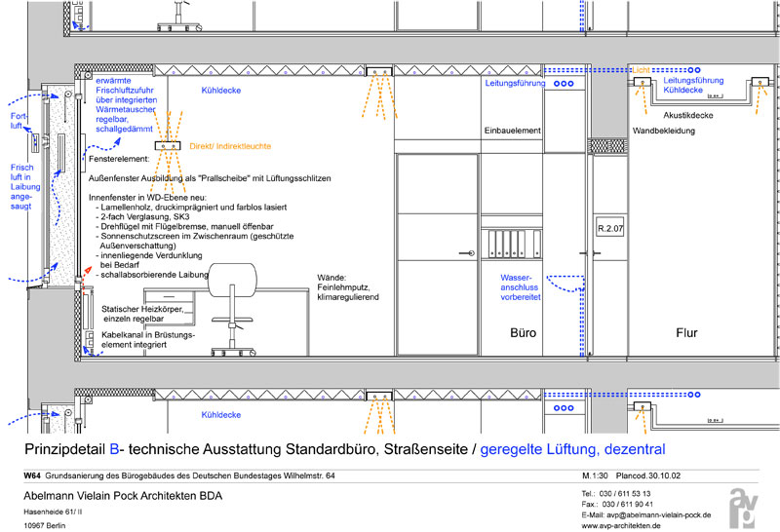The height and width of the screenshot is (532, 780).
Task: Select the Einbauelement label
Action: point(512,131)
